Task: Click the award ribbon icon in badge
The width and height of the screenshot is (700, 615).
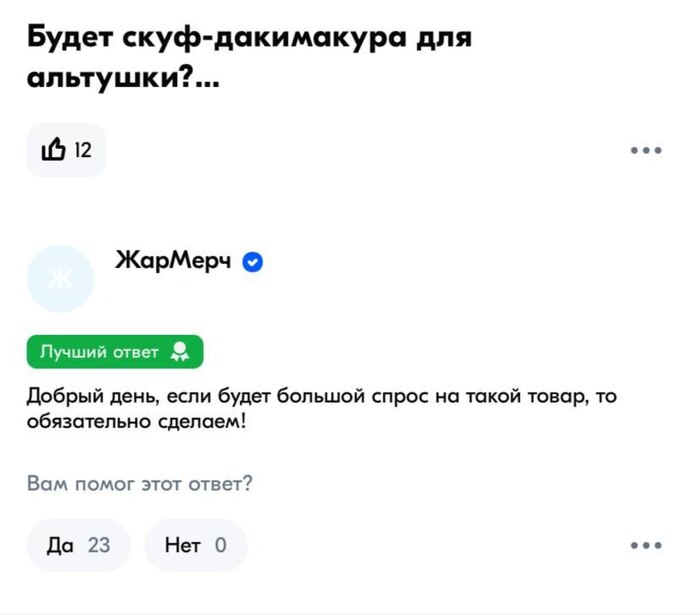Action: (x=180, y=352)
